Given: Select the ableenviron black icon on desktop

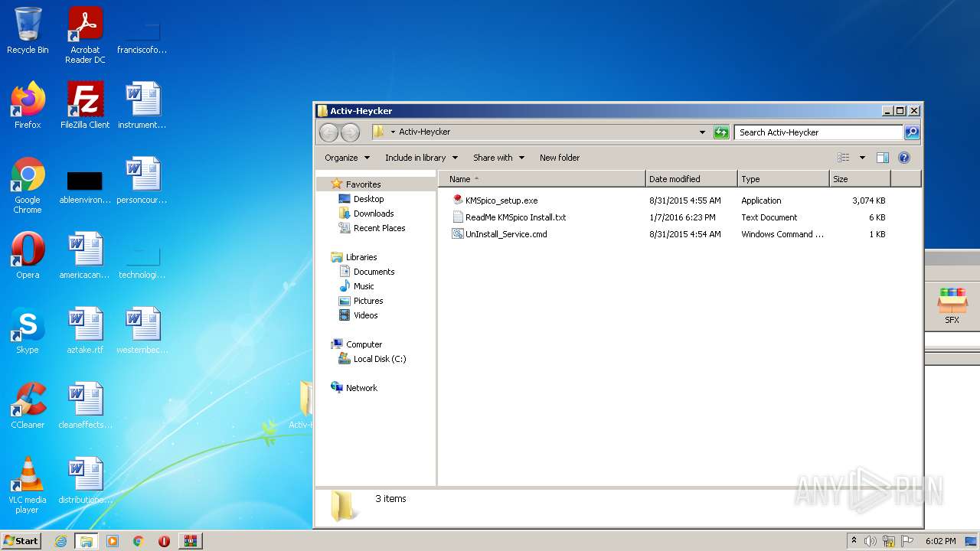Looking at the screenshot, I should (x=85, y=186).
